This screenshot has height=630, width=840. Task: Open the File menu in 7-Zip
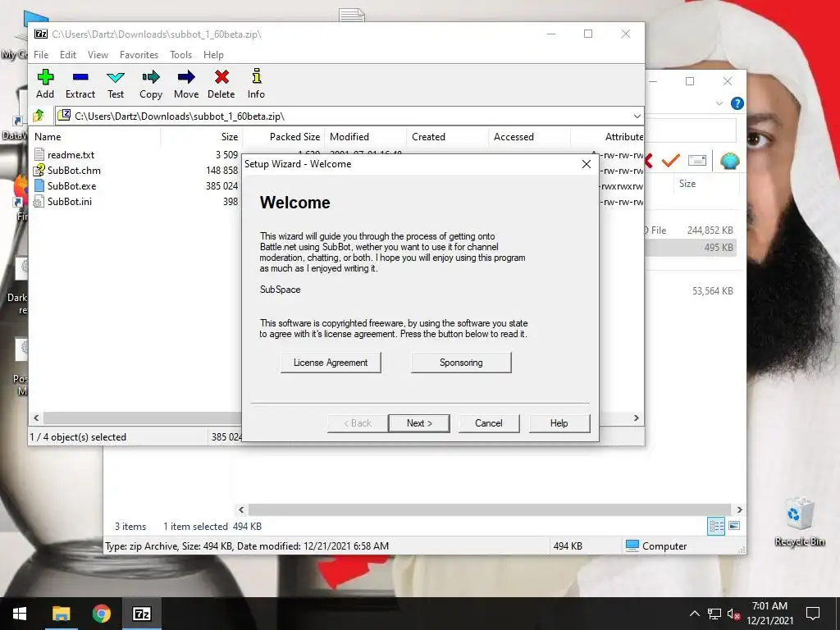pyautogui.click(x=41, y=55)
